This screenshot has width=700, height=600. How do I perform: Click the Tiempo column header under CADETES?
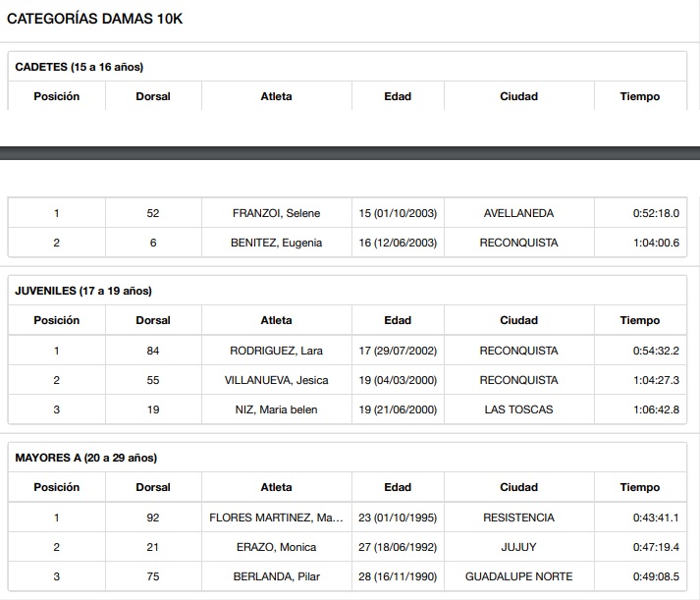pyautogui.click(x=639, y=96)
